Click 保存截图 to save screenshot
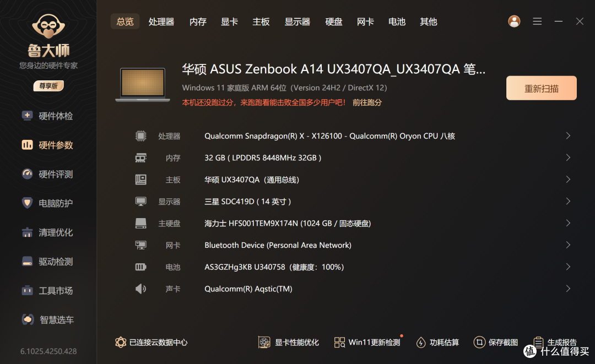The width and height of the screenshot is (595, 364). click(496, 343)
